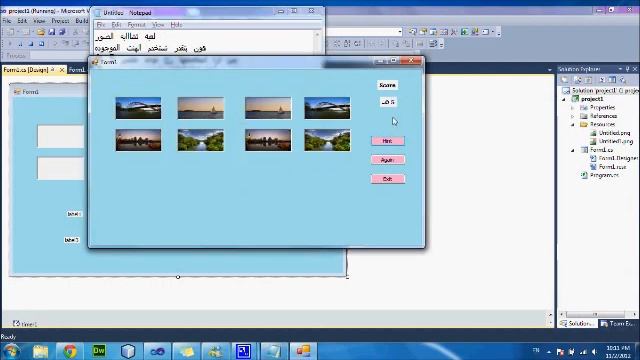Open Notepad Help menu
Screen dimensions: 640x360
click(176, 25)
